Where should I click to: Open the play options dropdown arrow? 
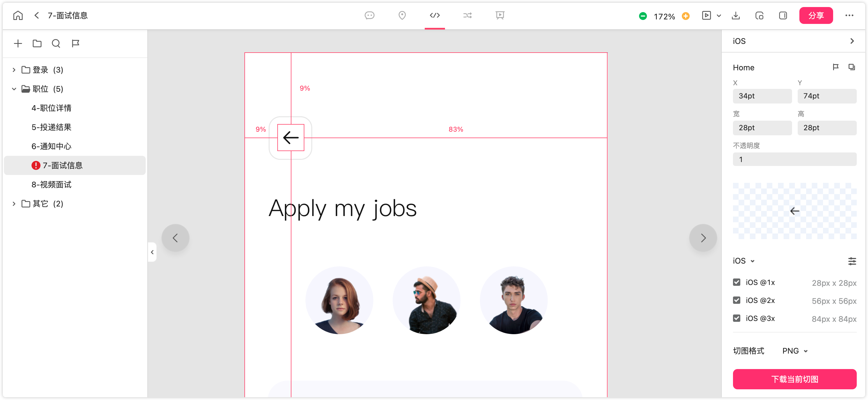tap(718, 16)
